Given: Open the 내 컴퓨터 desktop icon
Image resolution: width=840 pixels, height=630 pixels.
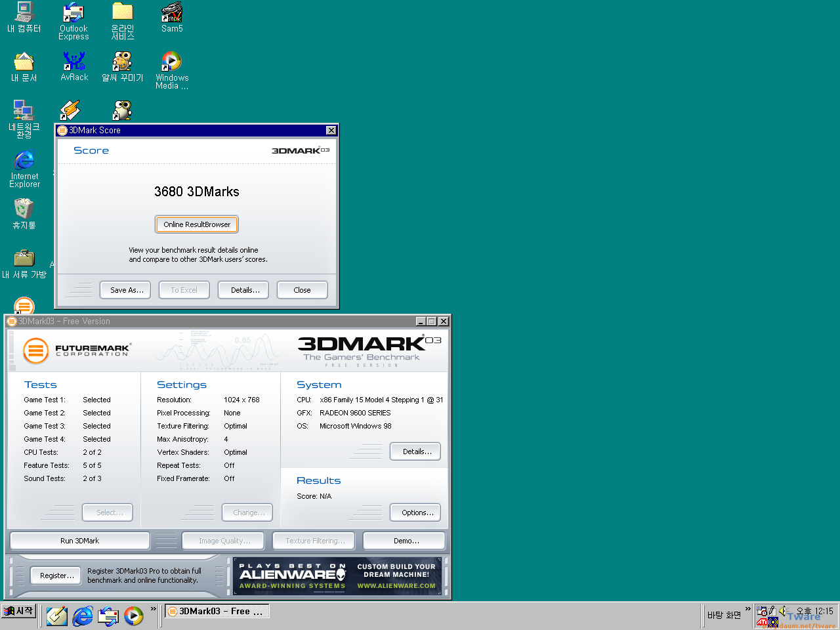Looking at the screenshot, I should (x=24, y=18).
